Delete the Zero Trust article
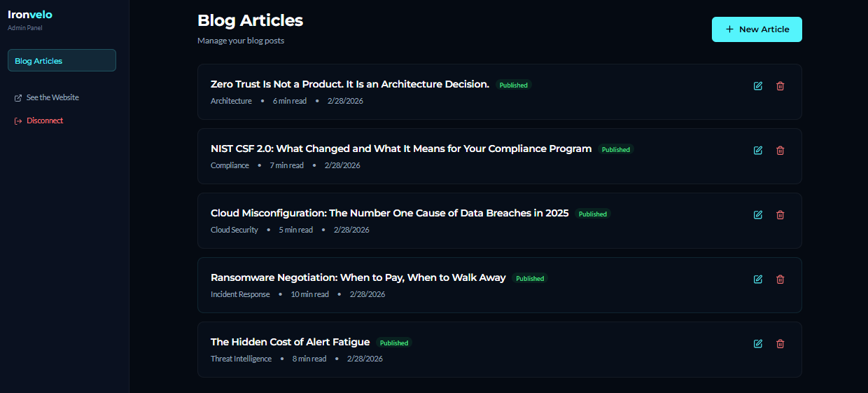Image resolution: width=868 pixels, height=393 pixels. (780, 86)
